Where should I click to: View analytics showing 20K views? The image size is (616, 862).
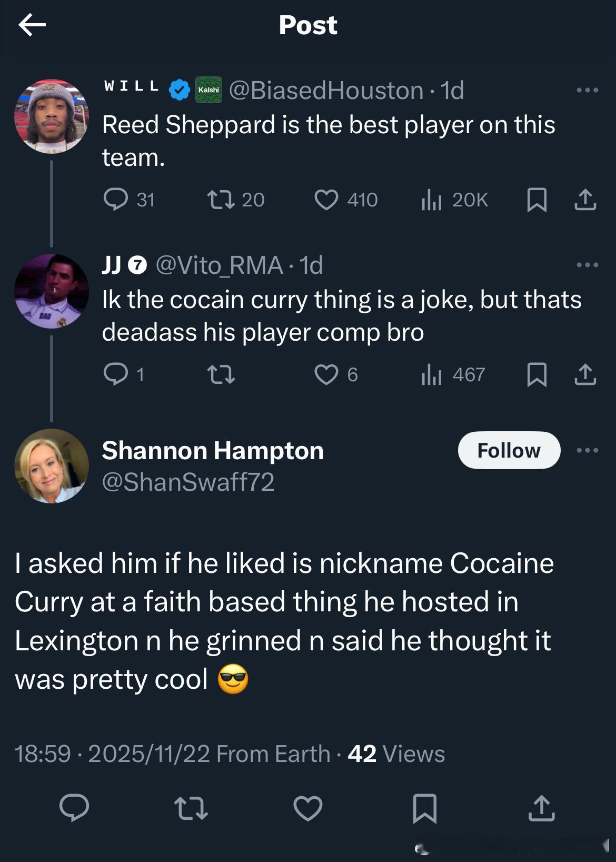tap(431, 200)
